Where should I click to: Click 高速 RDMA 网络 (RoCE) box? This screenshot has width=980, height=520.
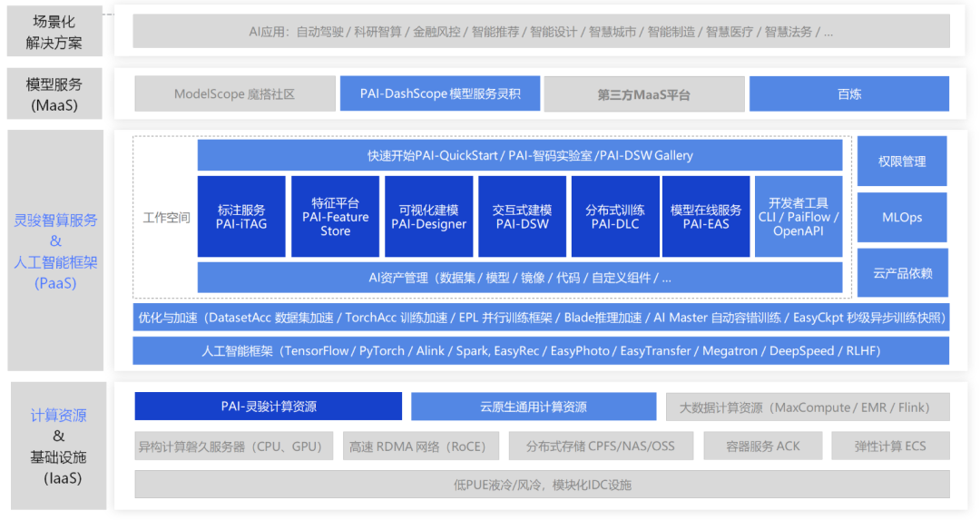(x=421, y=446)
